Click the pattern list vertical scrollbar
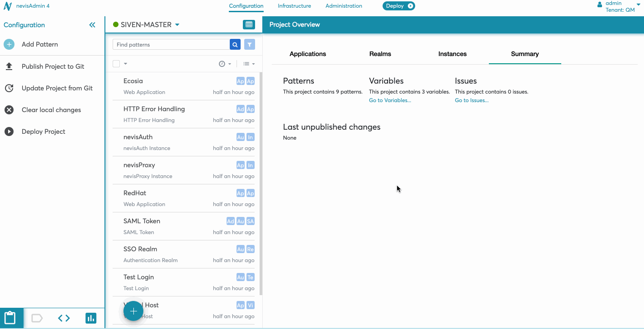The height and width of the screenshot is (329, 644). coord(261,183)
